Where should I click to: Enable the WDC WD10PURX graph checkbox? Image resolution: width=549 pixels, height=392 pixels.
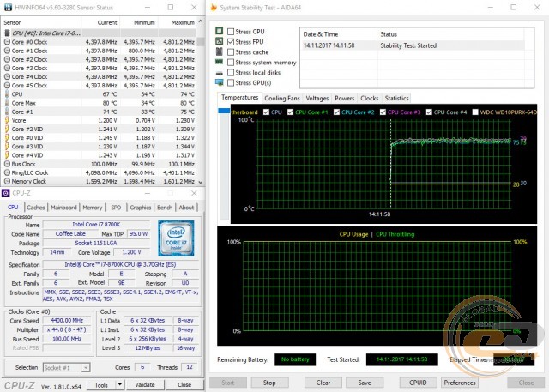(475, 112)
